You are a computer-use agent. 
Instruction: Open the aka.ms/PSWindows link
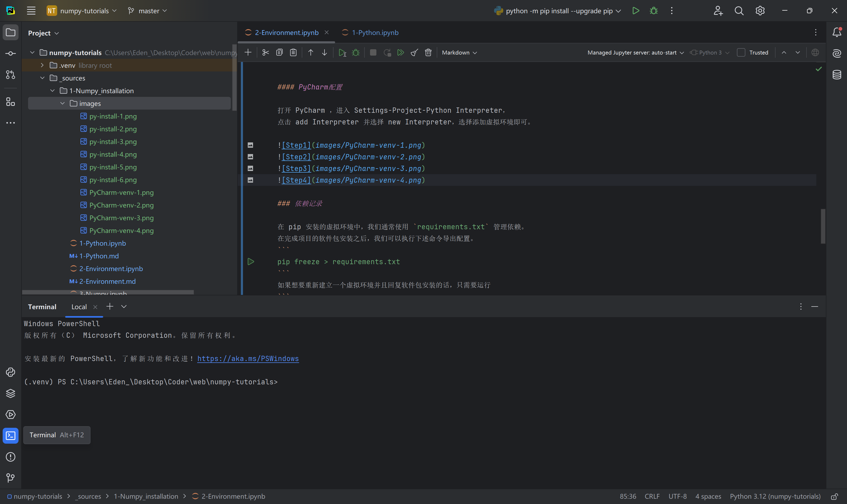pyautogui.click(x=248, y=359)
